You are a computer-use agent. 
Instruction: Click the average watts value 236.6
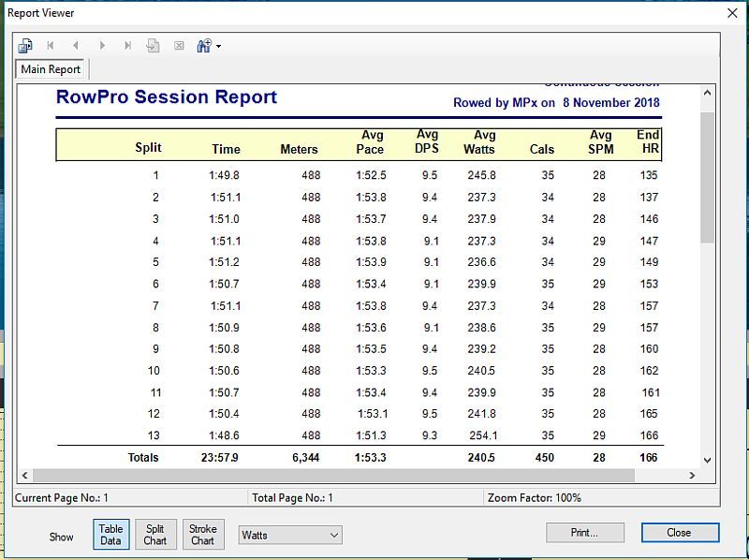pyautogui.click(x=481, y=262)
